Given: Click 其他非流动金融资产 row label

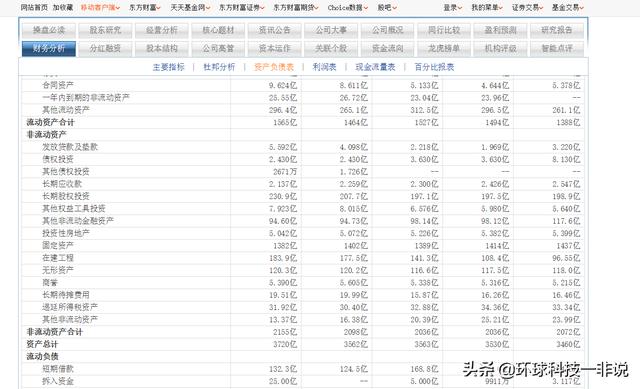Looking at the screenshot, I should [78, 221].
